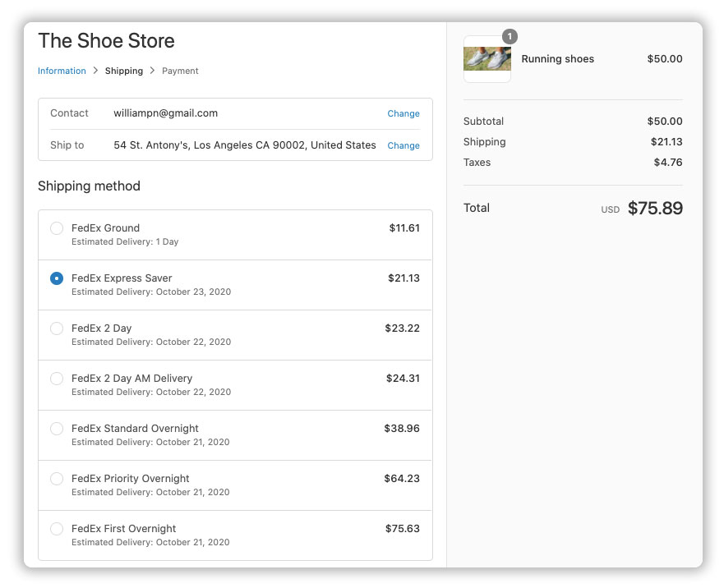Click the Estimated Delivery: 1 Day text

click(125, 241)
